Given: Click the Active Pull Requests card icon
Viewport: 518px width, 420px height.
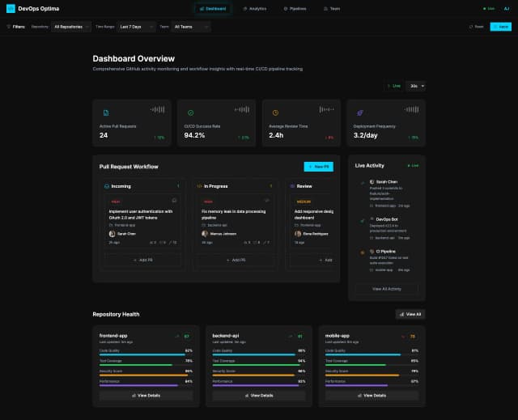Looking at the screenshot, I should [x=103, y=112].
